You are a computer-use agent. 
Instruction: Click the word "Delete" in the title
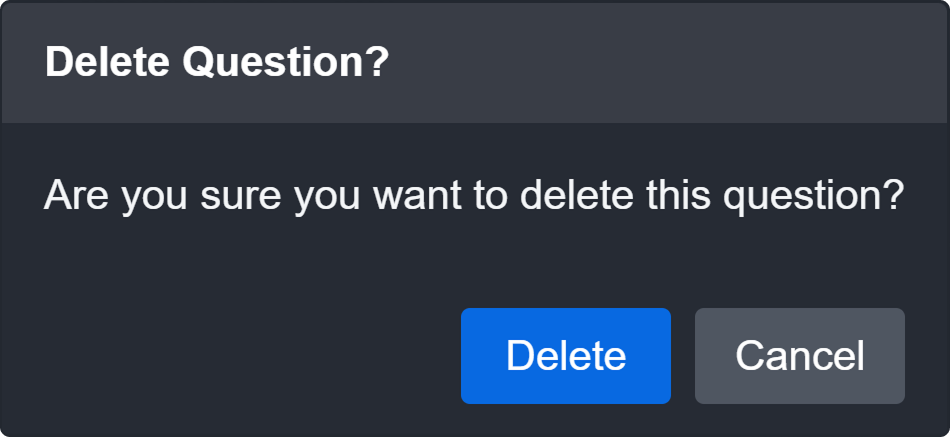pyautogui.click(x=107, y=63)
